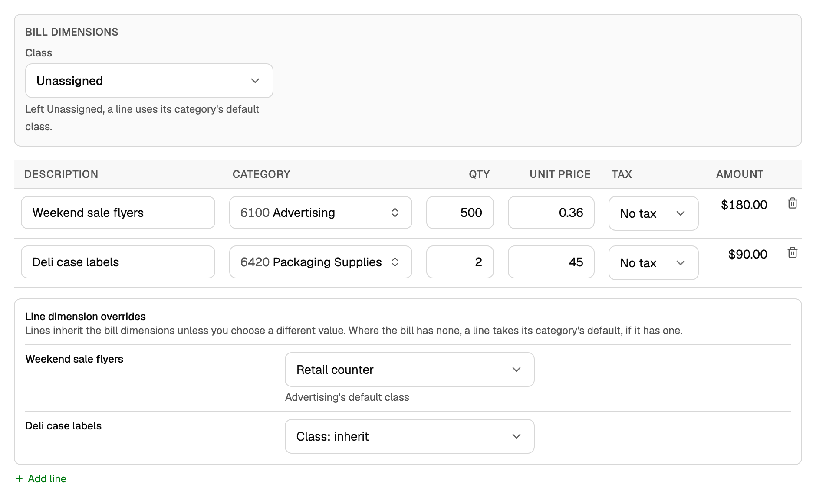Click the DESCRIPTION column header
The height and width of the screenshot is (504, 816).
pos(61,174)
